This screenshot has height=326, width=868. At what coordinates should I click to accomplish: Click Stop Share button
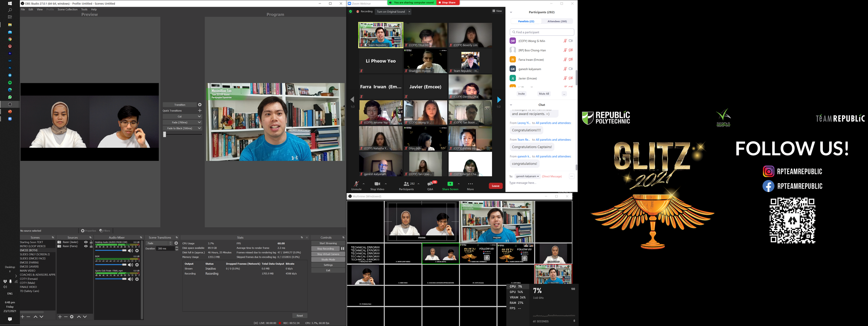[x=448, y=2]
